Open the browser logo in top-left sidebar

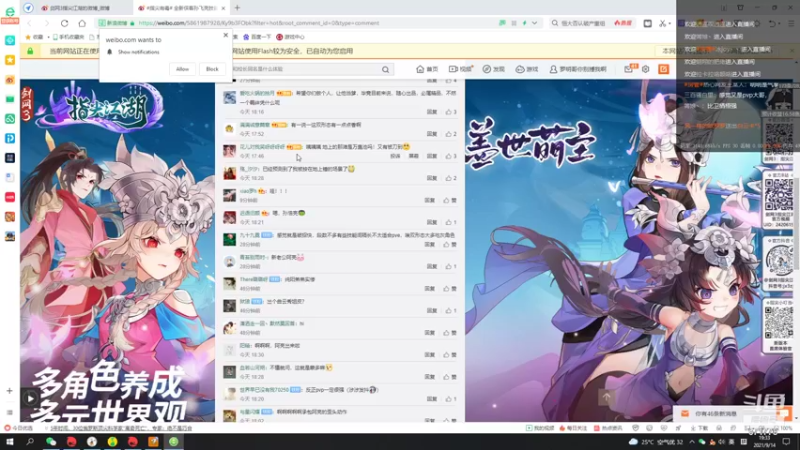10,13
